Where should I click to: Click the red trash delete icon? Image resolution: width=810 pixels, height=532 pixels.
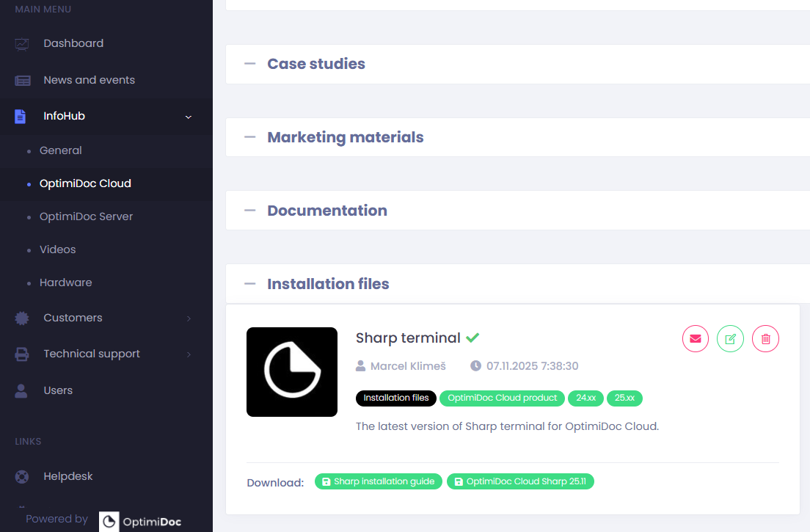point(765,339)
